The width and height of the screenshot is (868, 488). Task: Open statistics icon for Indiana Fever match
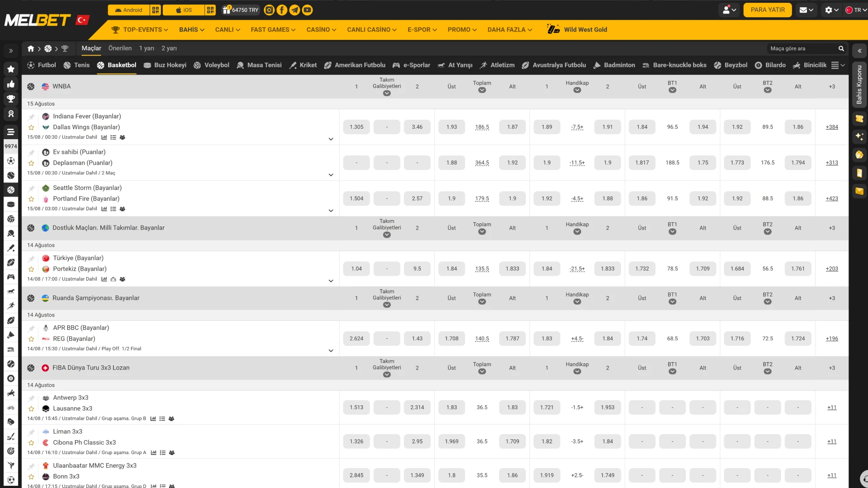click(x=104, y=137)
